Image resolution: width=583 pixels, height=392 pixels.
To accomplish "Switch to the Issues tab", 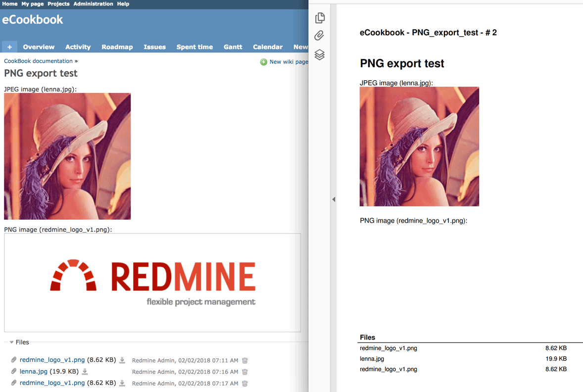I will click(x=155, y=47).
